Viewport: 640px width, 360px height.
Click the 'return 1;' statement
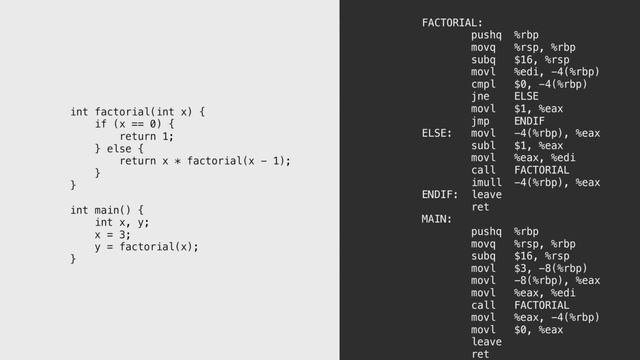click(x=147, y=136)
